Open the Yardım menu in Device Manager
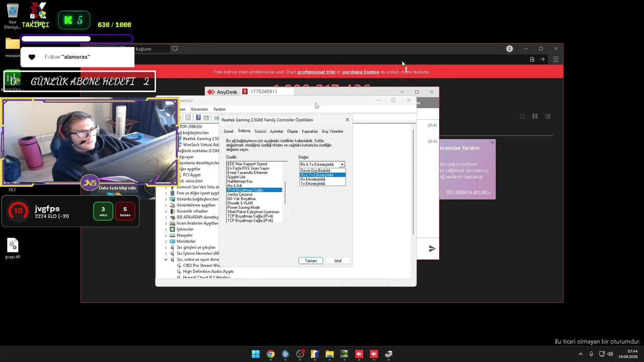Image resolution: width=644 pixels, height=362 pixels. coord(219,109)
